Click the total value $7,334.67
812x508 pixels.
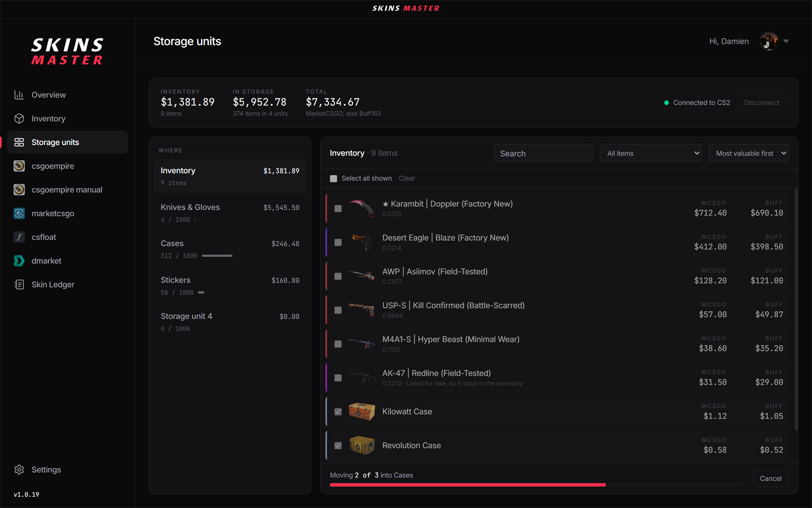(x=332, y=102)
